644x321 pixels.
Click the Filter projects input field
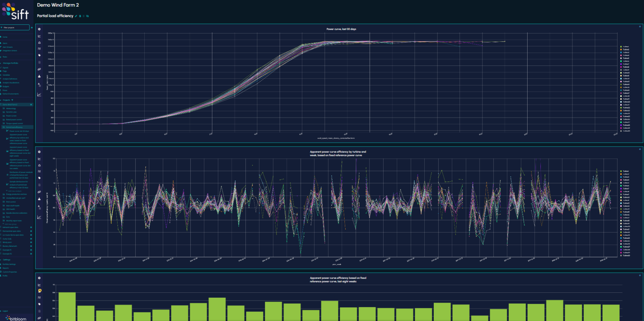[x=15, y=28]
